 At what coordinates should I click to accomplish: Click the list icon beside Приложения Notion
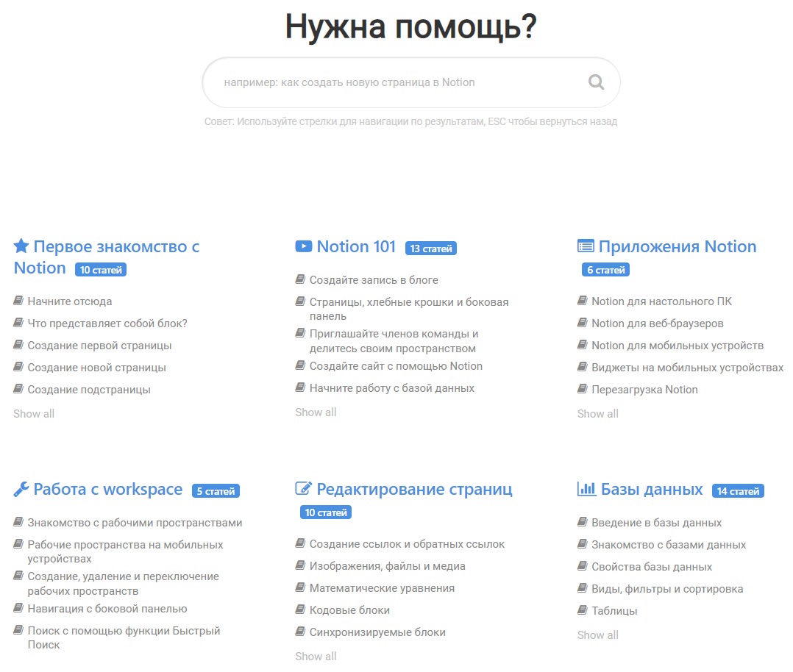click(586, 246)
